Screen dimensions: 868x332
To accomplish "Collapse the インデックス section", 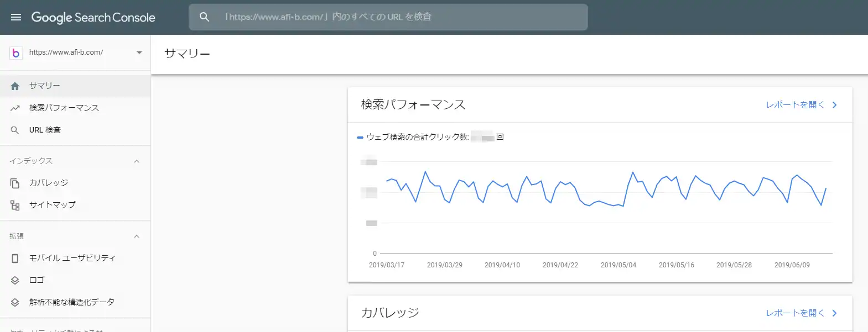I will pos(137,161).
